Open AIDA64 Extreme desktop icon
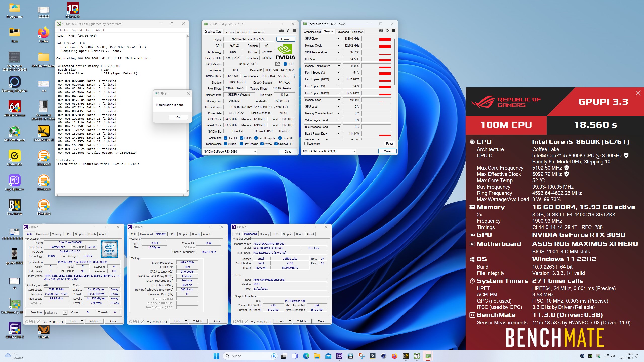The width and height of the screenshot is (644, 362). [x=14, y=109]
